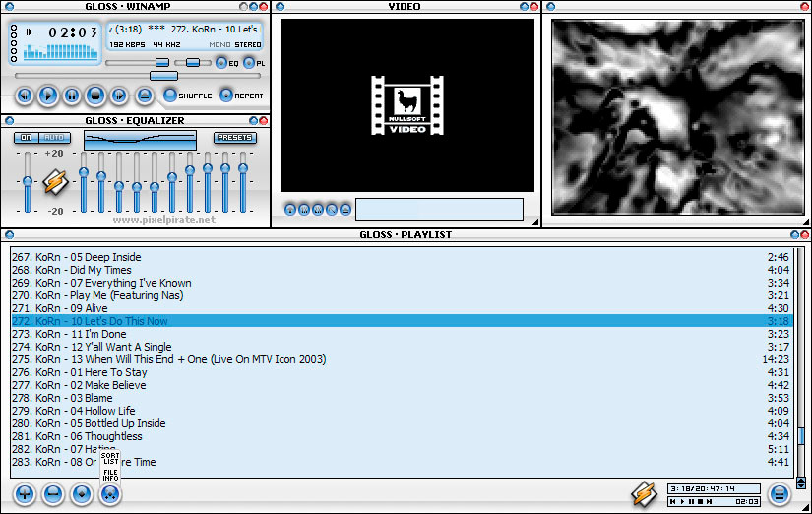Click the Winamp logo in playlist footer
Viewport: 812px width, 514px height.
[x=644, y=493]
